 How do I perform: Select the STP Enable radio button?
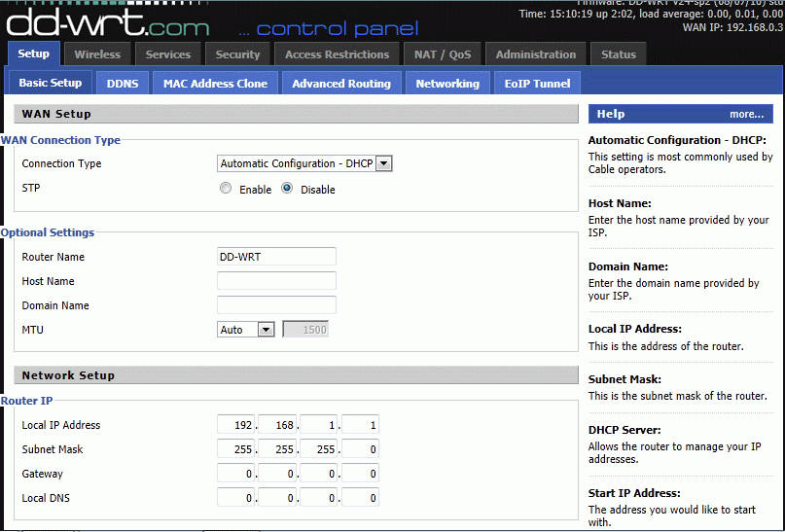click(x=226, y=188)
